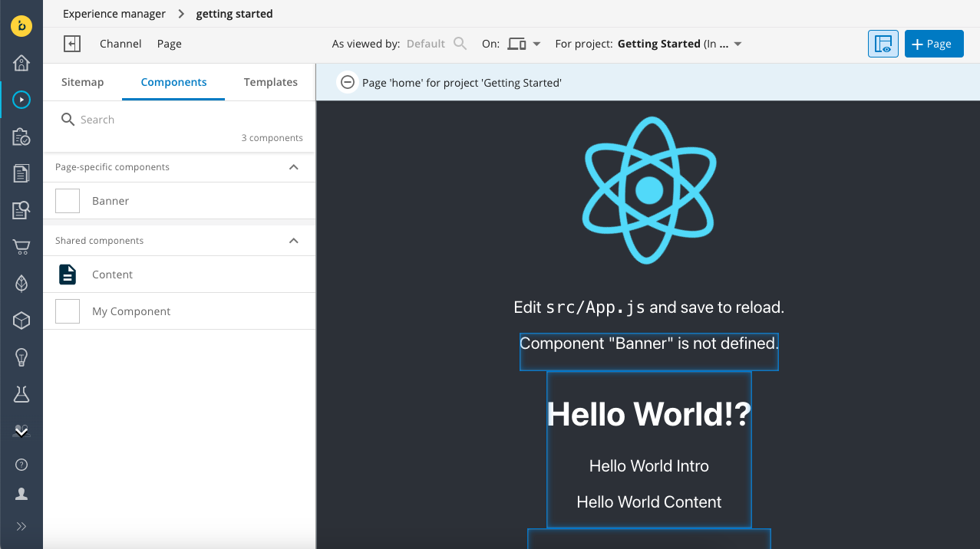This screenshot has height=549, width=980.
Task: Open the Help question-mark sidebar icon
Action: tap(21, 465)
